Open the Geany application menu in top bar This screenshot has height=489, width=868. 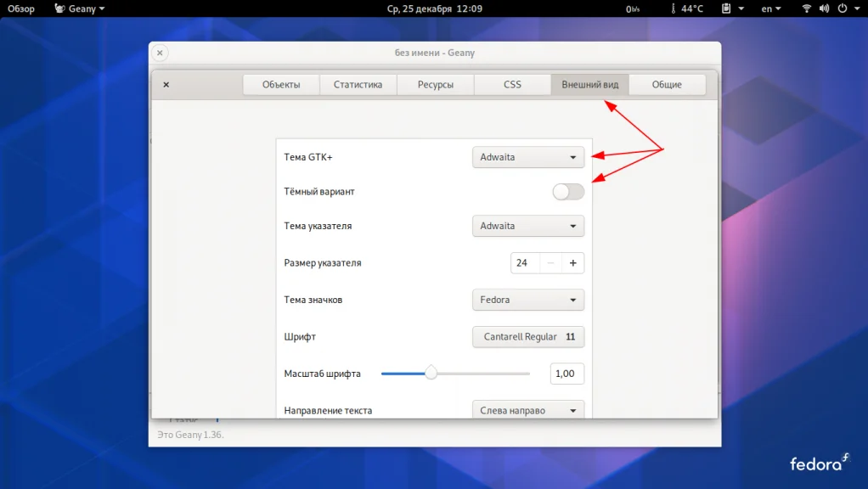pyautogui.click(x=80, y=8)
